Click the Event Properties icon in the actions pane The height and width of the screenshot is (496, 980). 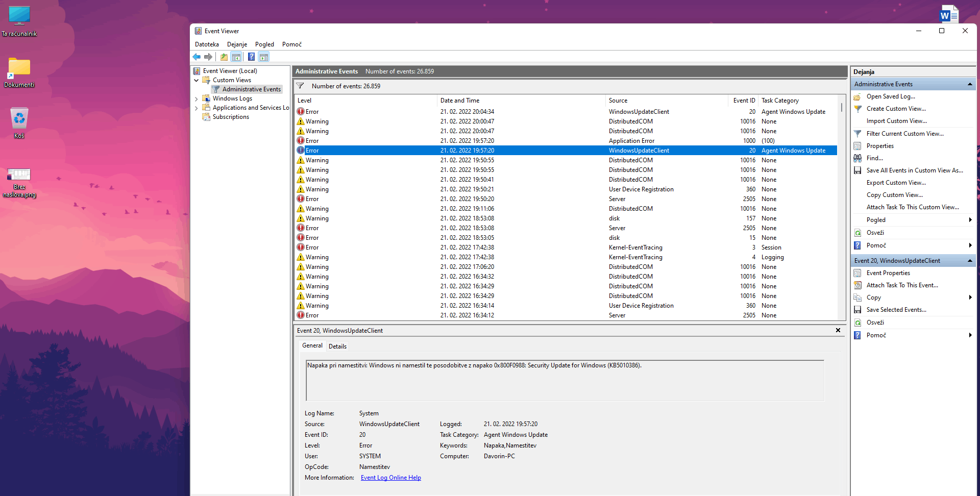[857, 273]
